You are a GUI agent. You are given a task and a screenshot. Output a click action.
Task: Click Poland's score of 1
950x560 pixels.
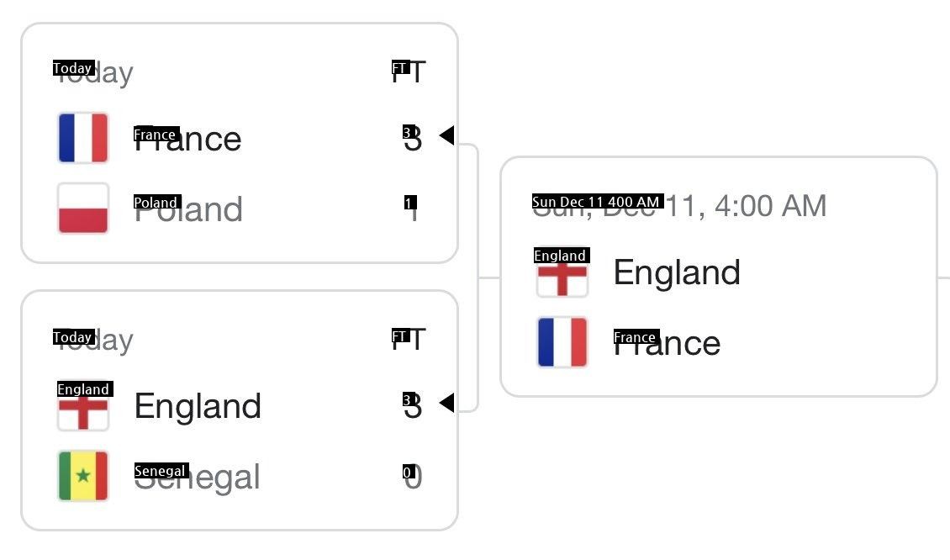click(412, 209)
